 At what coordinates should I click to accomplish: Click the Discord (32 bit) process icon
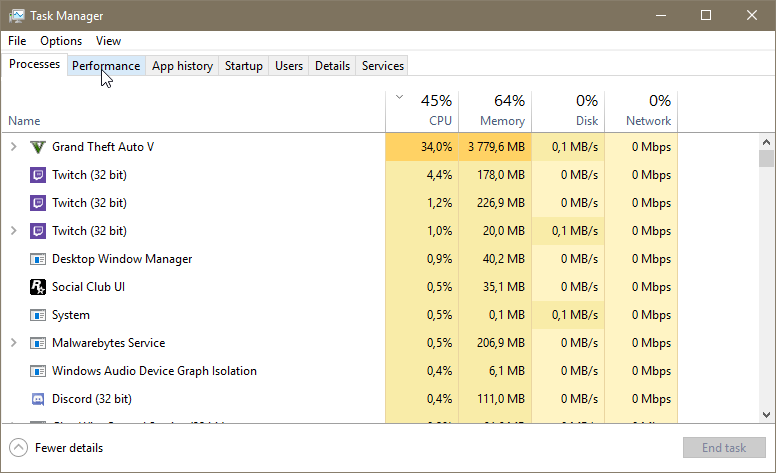(x=38, y=399)
